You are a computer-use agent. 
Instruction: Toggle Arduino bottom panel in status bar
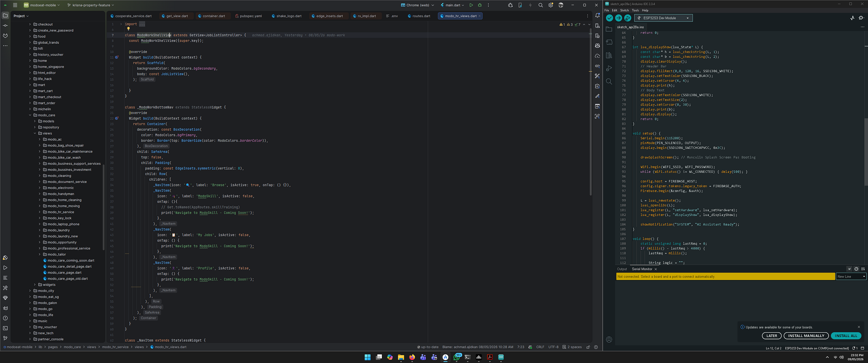point(862,348)
